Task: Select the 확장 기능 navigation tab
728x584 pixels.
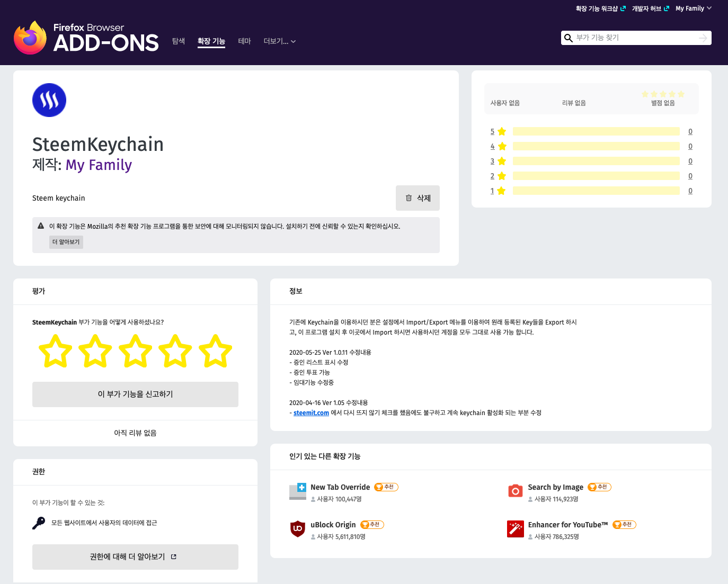Action: point(211,41)
